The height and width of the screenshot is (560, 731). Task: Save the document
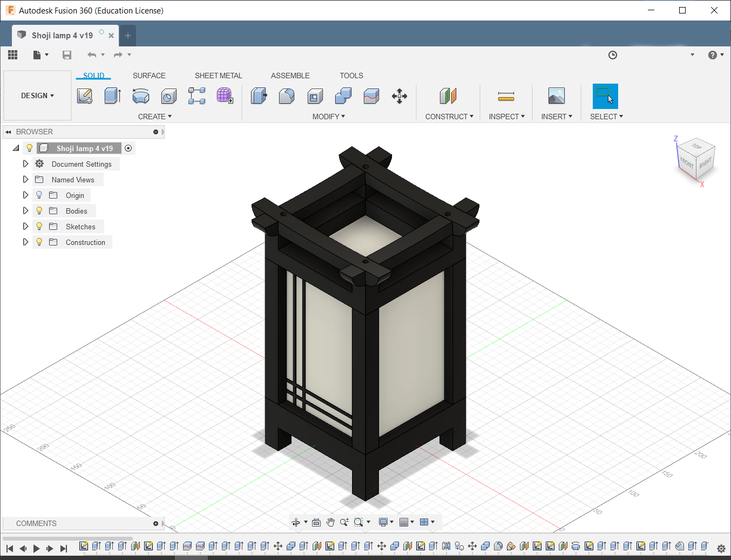(x=67, y=54)
